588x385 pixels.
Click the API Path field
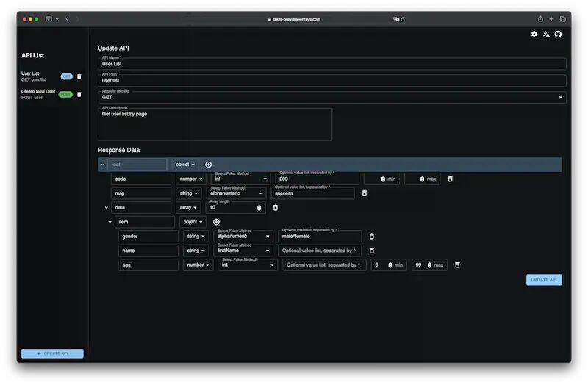pos(332,80)
